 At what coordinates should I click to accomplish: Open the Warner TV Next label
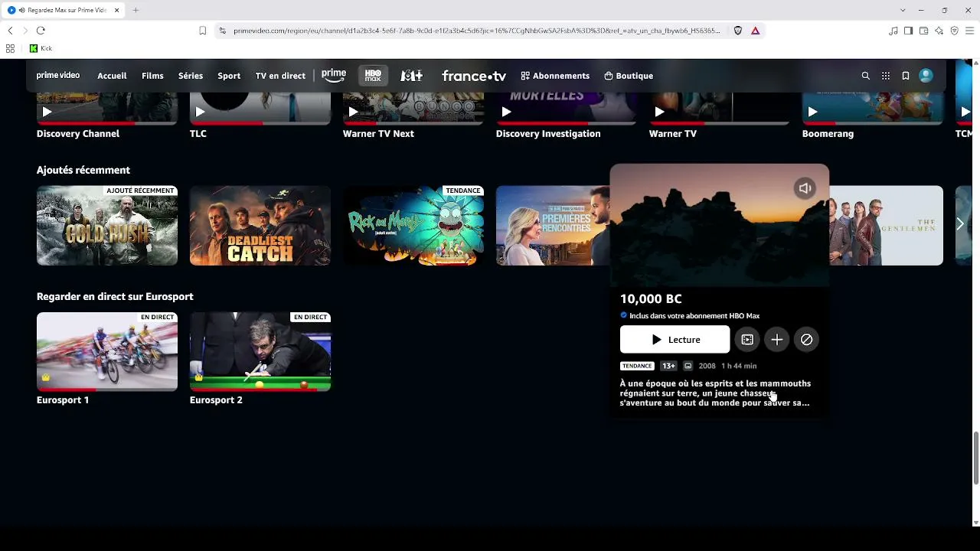[x=378, y=134]
